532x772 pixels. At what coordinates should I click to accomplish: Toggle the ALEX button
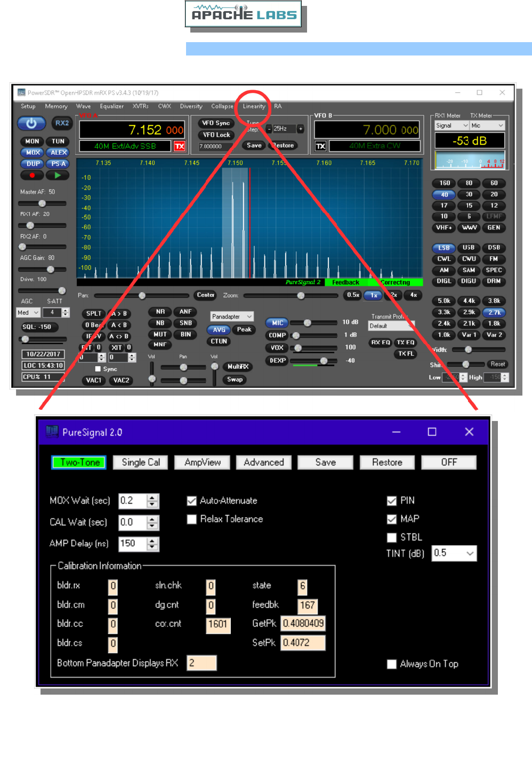tap(59, 153)
